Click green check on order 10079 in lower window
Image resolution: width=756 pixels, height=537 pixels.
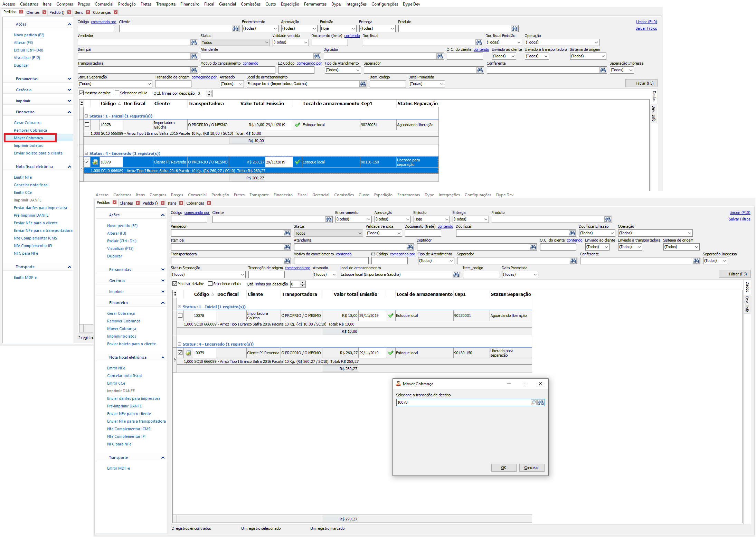(x=390, y=353)
